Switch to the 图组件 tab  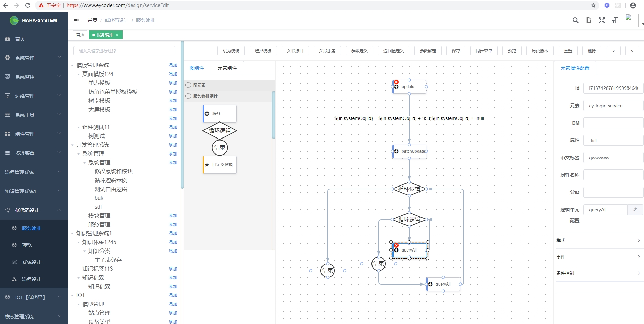coord(197,68)
